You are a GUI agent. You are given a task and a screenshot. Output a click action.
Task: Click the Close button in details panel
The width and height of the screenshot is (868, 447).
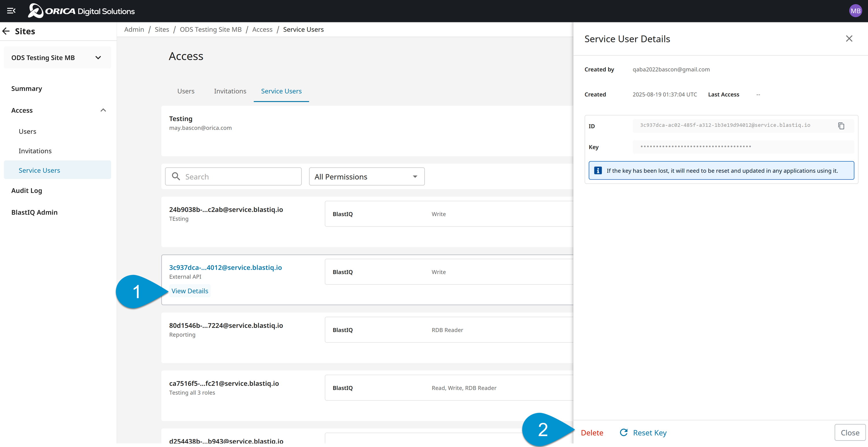coord(850,433)
